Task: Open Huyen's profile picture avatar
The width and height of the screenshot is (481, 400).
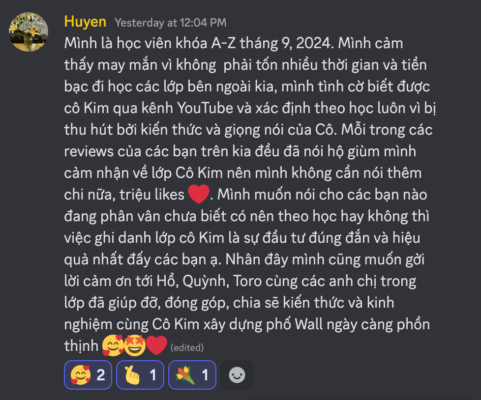Action: 28,32
